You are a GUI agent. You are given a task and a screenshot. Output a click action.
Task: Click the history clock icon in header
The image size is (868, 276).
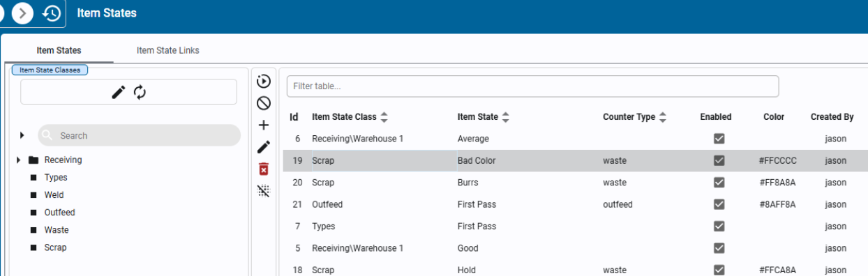52,13
